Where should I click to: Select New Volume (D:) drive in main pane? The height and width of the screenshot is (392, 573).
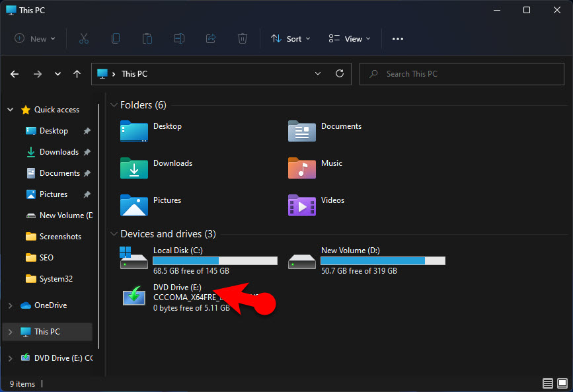click(367, 260)
